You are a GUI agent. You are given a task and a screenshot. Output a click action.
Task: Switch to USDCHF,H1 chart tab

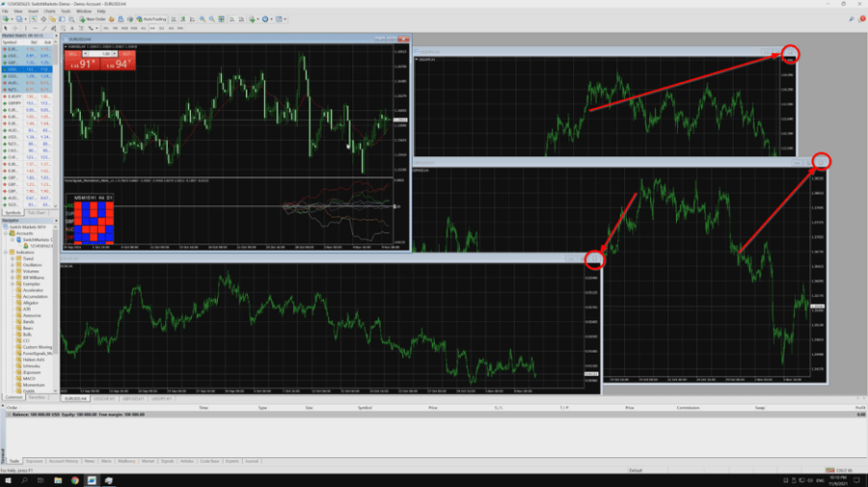click(104, 398)
